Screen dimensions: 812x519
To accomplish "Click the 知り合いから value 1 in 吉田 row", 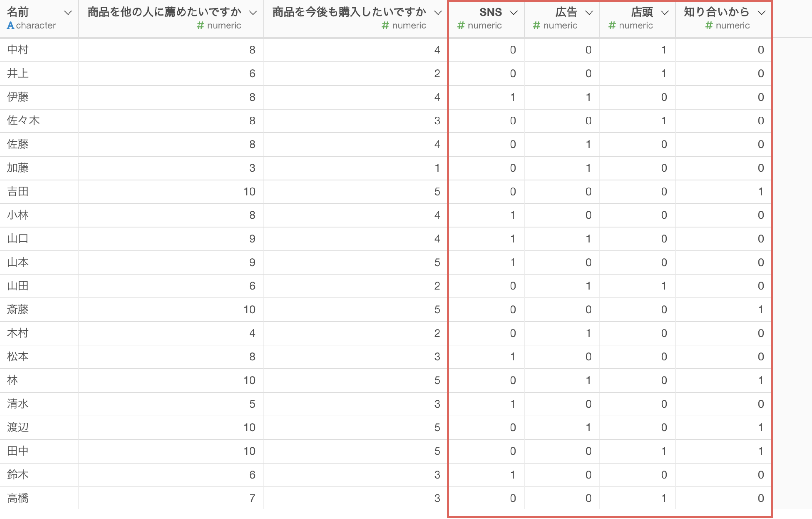I will pyautogui.click(x=761, y=191).
